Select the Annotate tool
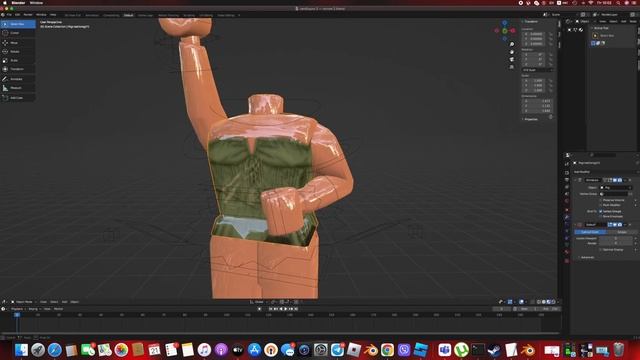This screenshot has width=640, height=360. (18, 79)
